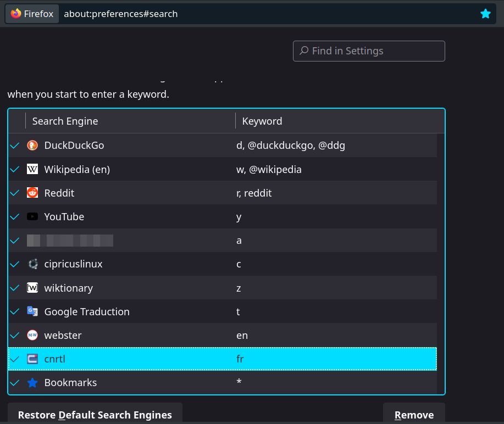
Task: Select the cipricuslinux row name
Action: (x=73, y=264)
